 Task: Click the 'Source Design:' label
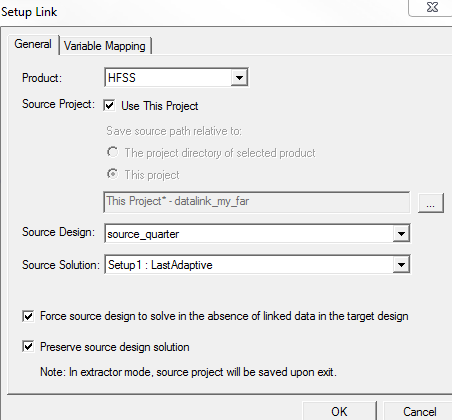[x=58, y=232]
